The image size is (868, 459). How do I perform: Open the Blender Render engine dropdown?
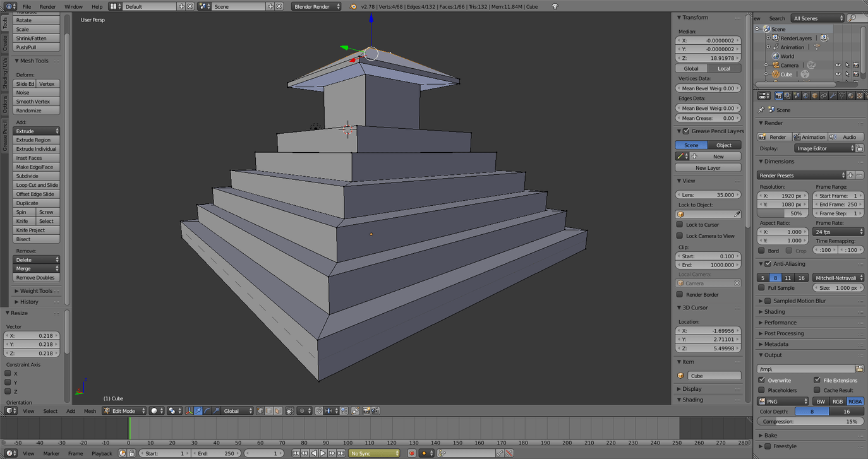point(316,6)
